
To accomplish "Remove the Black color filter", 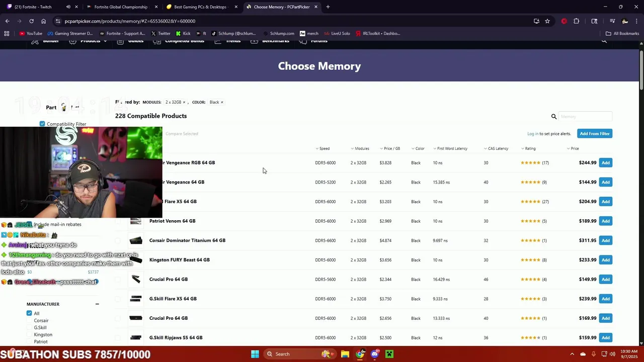I will 222,102.
